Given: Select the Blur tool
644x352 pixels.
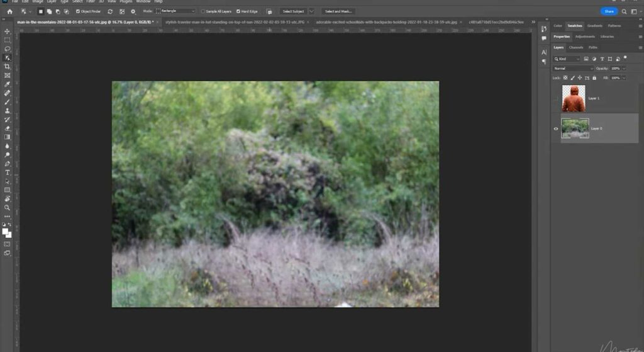Looking at the screenshot, I should [x=7, y=146].
